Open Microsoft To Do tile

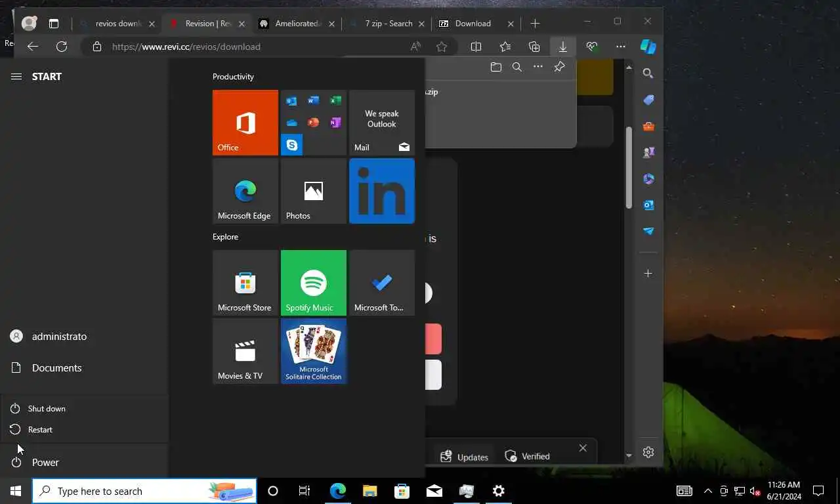click(x=382, y=283)
